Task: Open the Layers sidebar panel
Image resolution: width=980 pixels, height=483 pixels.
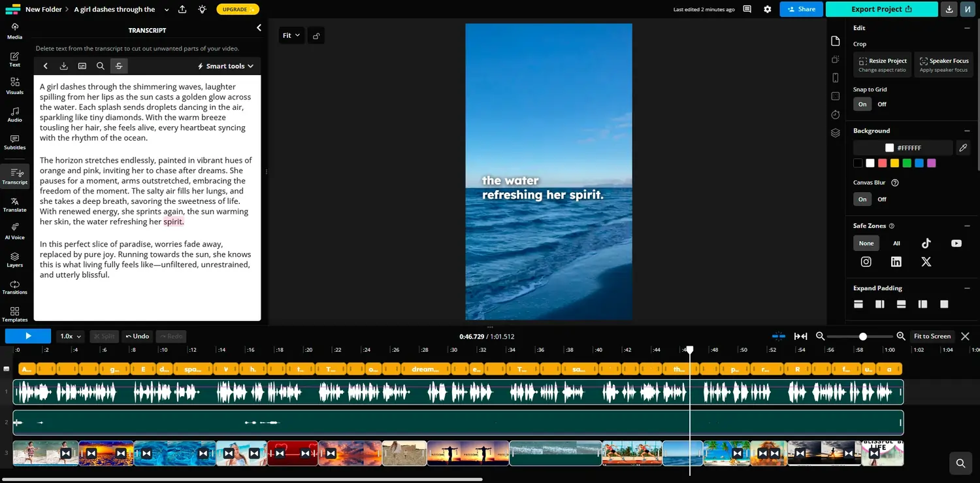Action: 14,259
